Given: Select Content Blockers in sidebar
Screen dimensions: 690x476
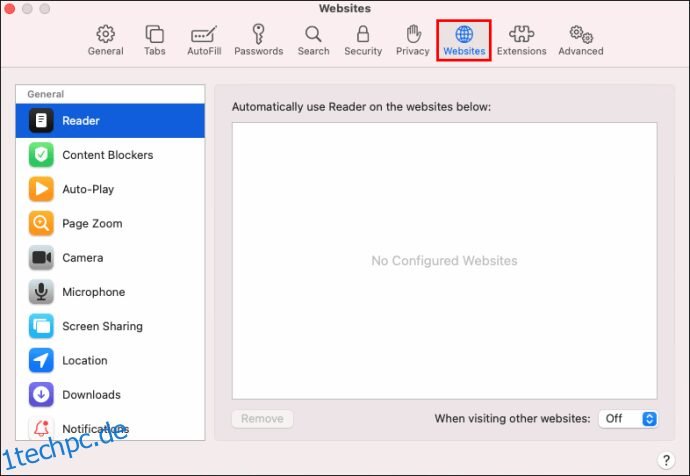Looking at the screenshot, I should click(110, 155).
